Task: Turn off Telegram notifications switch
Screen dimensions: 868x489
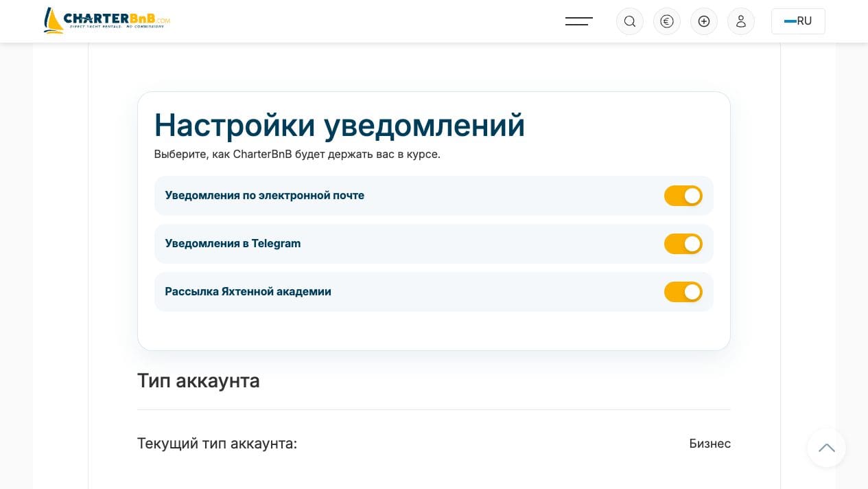Action: (x=683, y=244)
